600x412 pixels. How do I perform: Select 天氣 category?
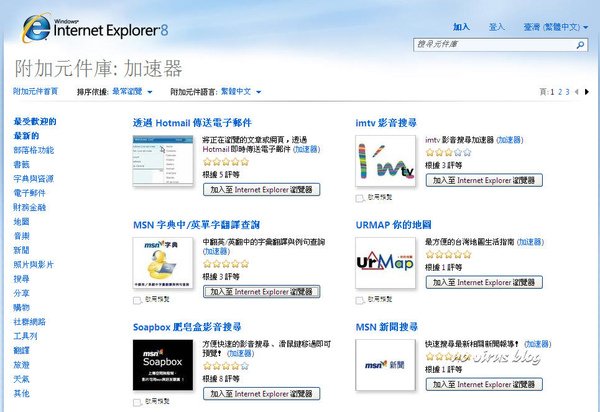pos(21,379)
